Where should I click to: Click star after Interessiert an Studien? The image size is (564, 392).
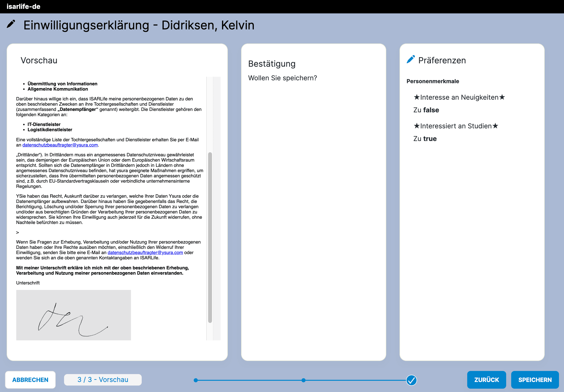495,126
